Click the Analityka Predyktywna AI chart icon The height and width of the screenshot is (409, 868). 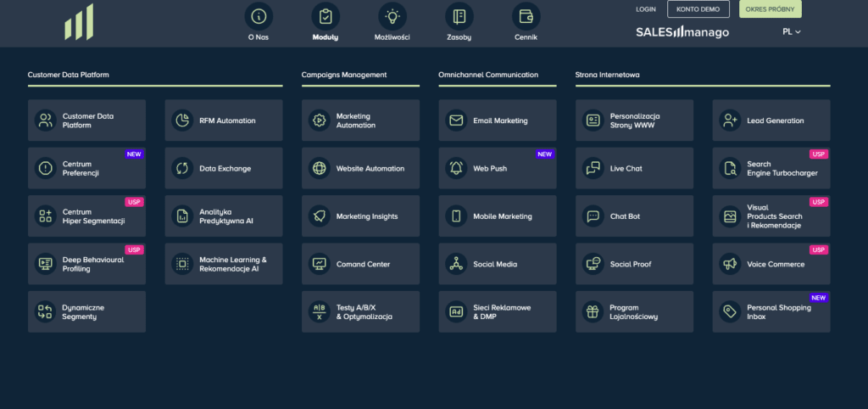point(182,216)
